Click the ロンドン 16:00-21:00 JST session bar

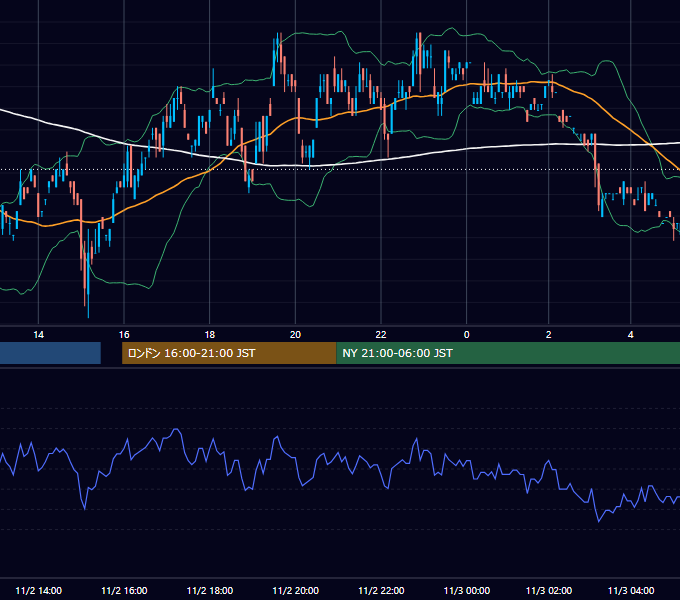point(229,353)
